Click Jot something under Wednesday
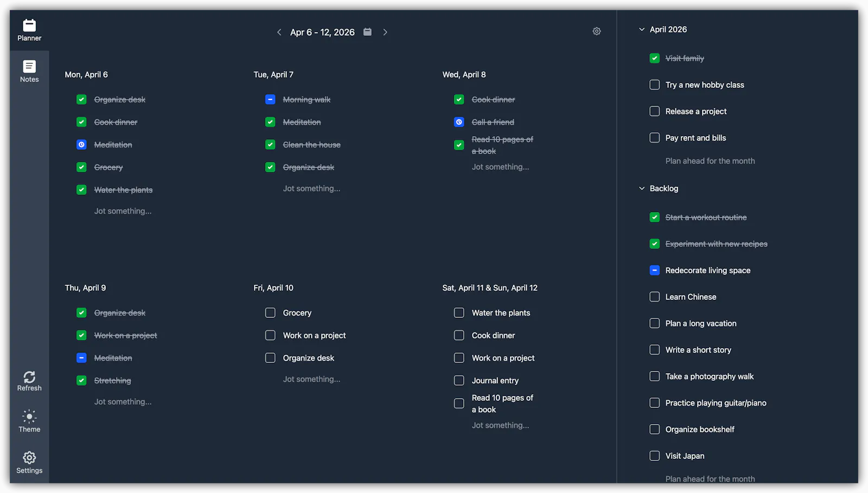Viewport: 868px width, 493px height. 501,167
